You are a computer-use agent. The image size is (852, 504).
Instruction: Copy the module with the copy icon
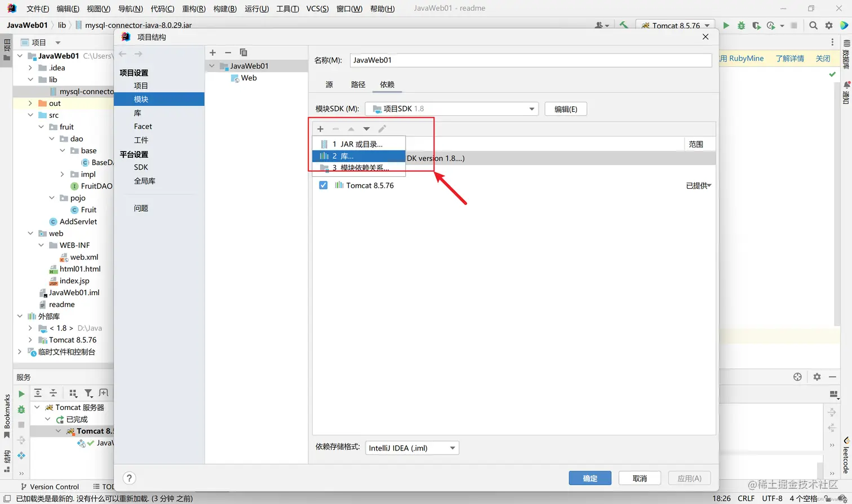click(x=243, y=52)
